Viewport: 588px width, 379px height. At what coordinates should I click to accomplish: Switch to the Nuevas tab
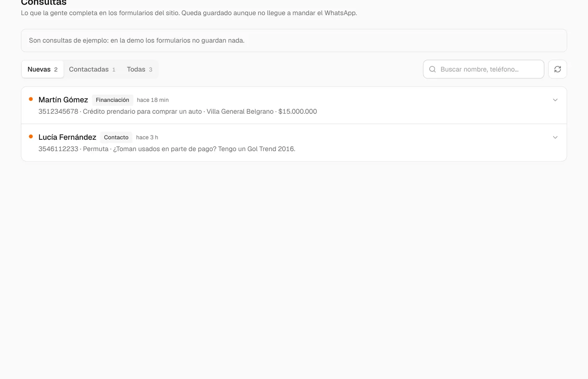point(42,69)
